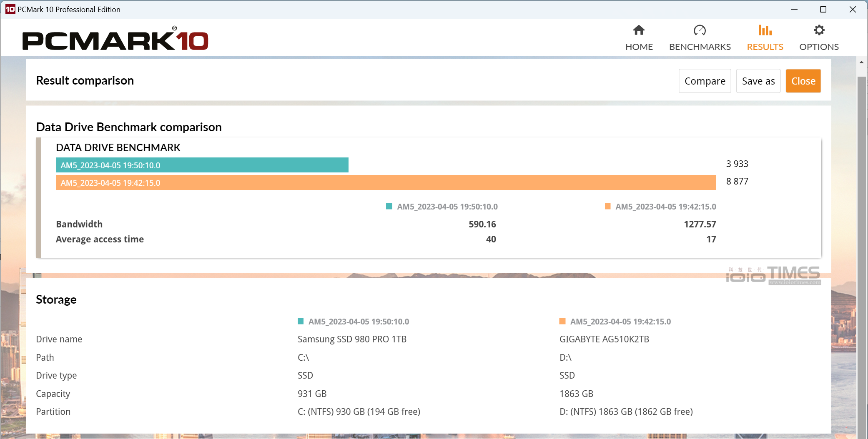
Task: Click orange legend swatch in Storage section
Action: 562,321
